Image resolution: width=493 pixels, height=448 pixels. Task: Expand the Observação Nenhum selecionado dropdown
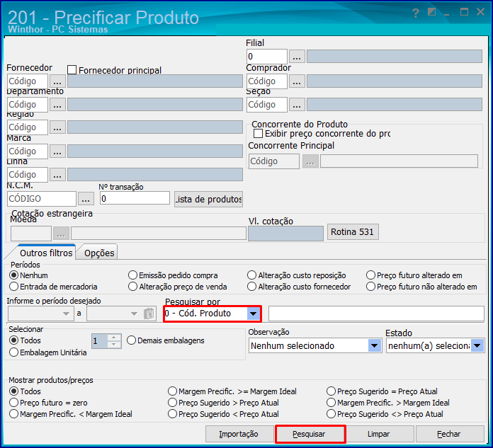(x=374, y=346)
